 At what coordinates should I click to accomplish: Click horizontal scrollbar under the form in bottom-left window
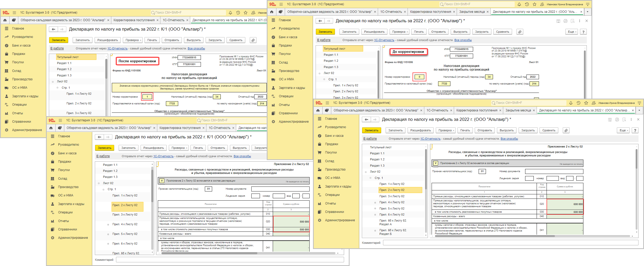tap(209, 253)
